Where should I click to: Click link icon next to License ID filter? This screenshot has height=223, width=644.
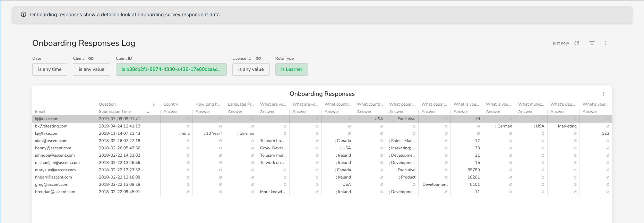[x=258, y=58]
